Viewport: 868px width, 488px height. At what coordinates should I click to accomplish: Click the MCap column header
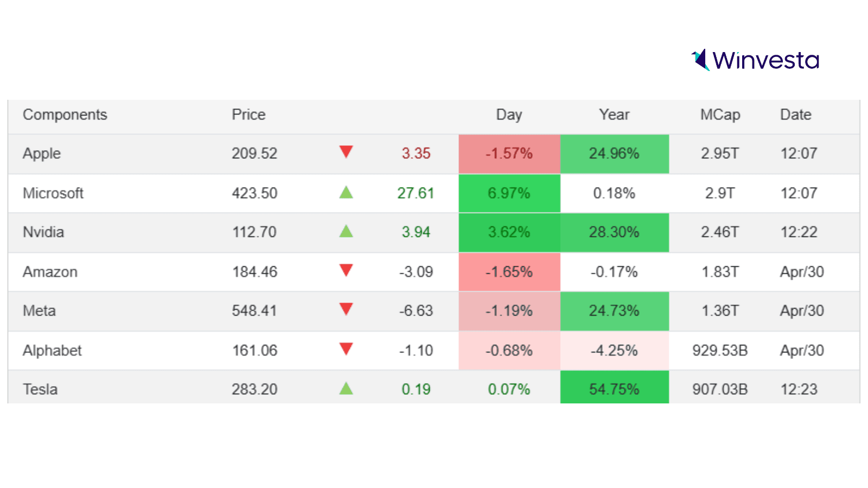[x=720, y=115]
